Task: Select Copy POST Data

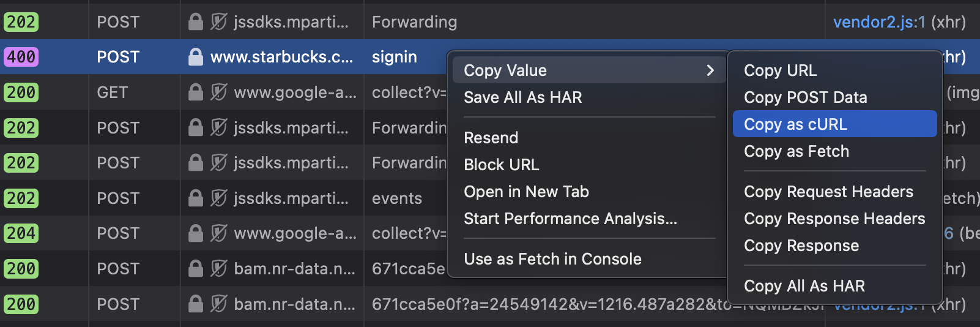Action: tap(805, 97)
